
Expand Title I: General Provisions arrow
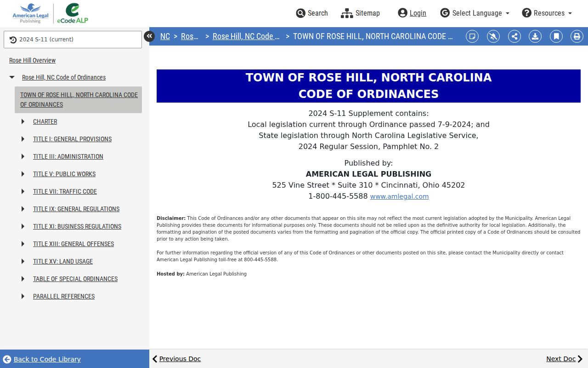coord(23,139)
